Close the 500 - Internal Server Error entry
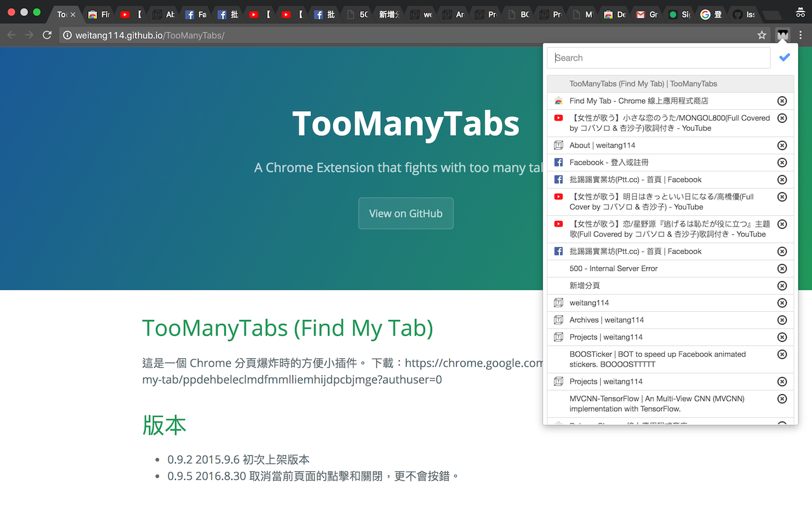The height and width of the screenshot is (508, 812). (x=782, y=268)
